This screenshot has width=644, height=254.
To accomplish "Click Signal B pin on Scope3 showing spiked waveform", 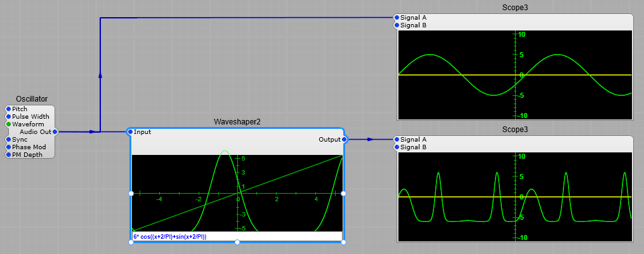I will tap(397, 147).
